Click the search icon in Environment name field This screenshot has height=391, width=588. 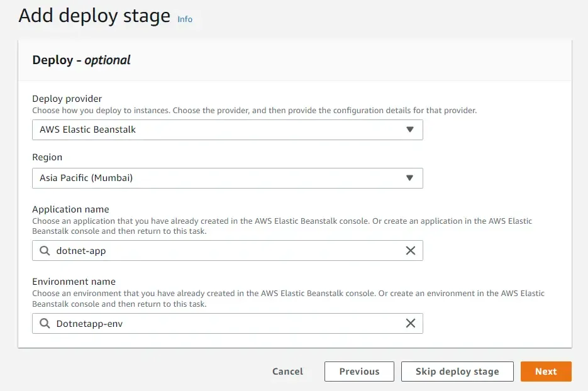pos(44,323)
